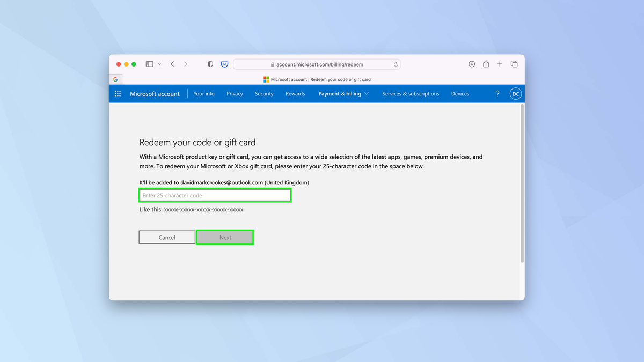Click the 25-character code input field

coord(215,195)
